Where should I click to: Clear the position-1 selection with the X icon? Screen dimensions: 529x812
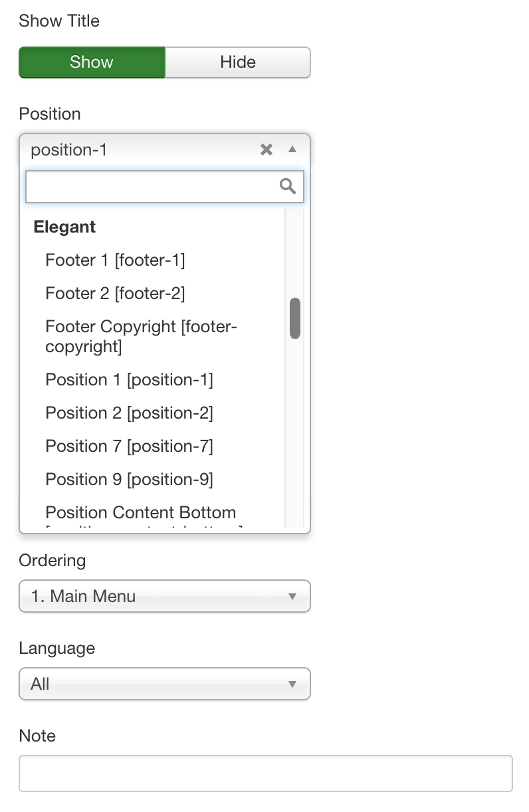click(266, 150)
